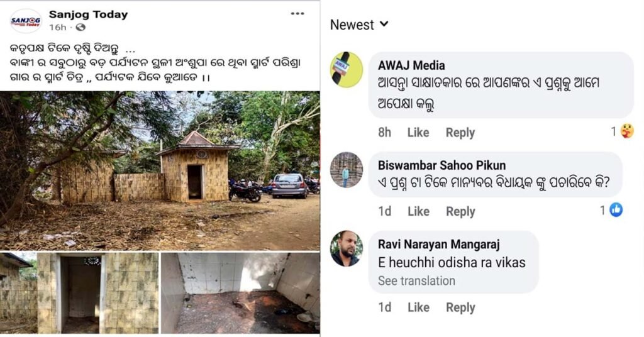This screenshot has width=644, height=337.
Task: Reply to Ravi Narayan Mangaraj's comment
Action: [460, 307]
